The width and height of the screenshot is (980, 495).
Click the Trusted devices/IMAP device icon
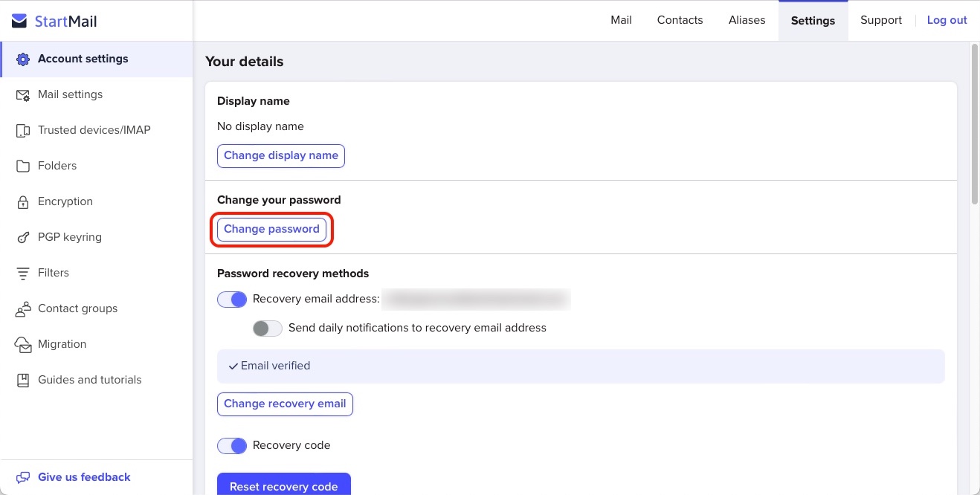click(23, 131)
